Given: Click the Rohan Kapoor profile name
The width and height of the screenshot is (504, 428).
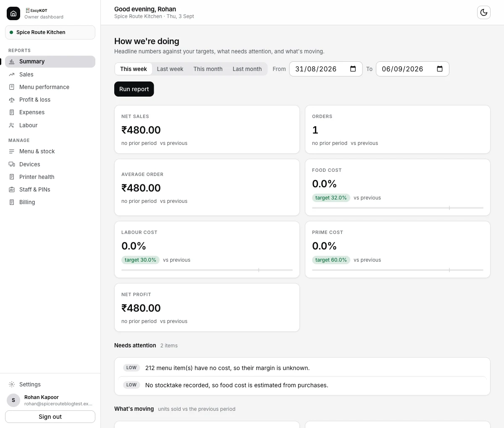Looking at the screenshot, I should click(x=42, y=397).
